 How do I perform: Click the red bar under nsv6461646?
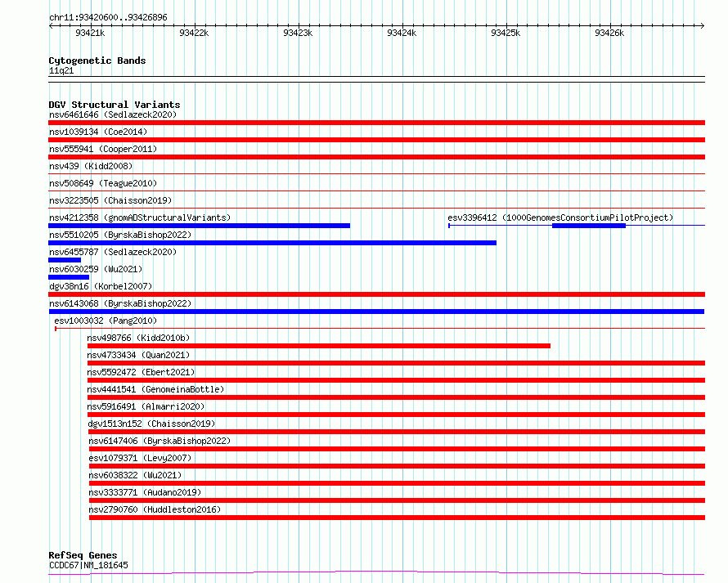click(376, 123)
